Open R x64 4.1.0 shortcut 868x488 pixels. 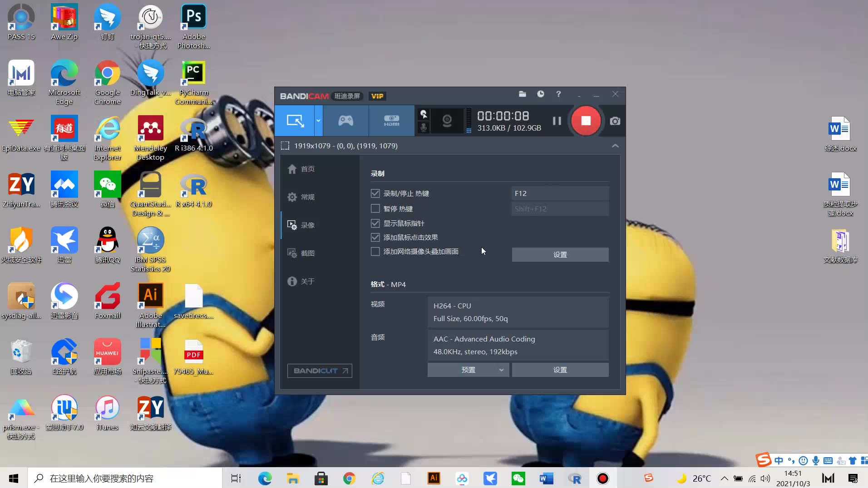click(x=194, y=189)
